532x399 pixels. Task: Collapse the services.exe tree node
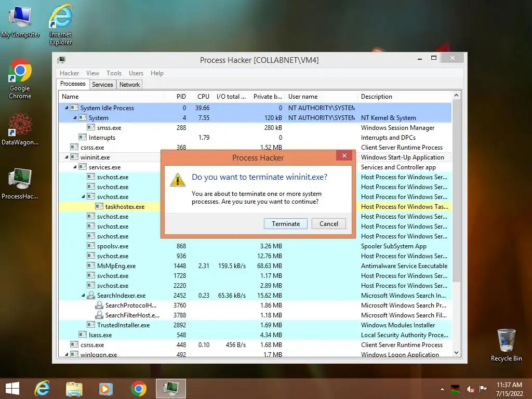pos(75,167)
